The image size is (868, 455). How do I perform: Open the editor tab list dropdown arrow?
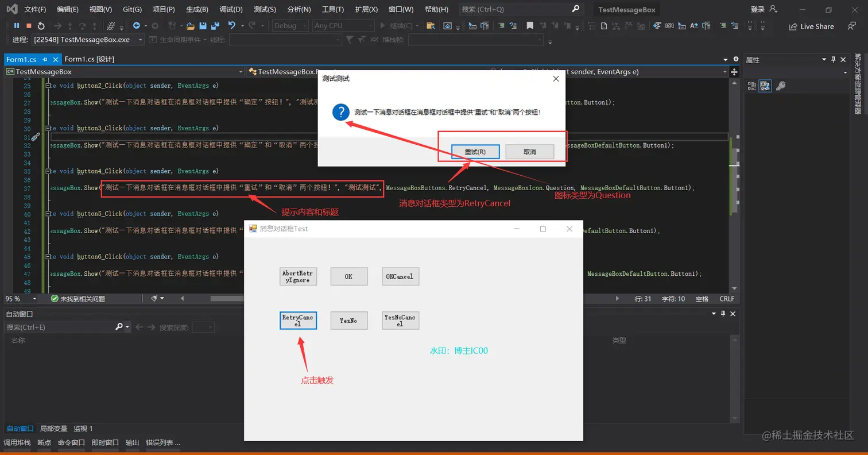(x=725, y=59)
